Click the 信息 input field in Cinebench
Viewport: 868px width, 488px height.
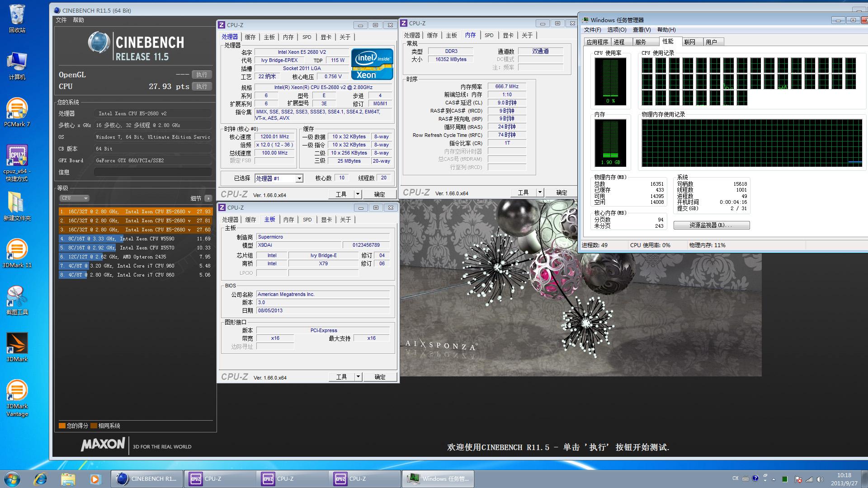153,172
